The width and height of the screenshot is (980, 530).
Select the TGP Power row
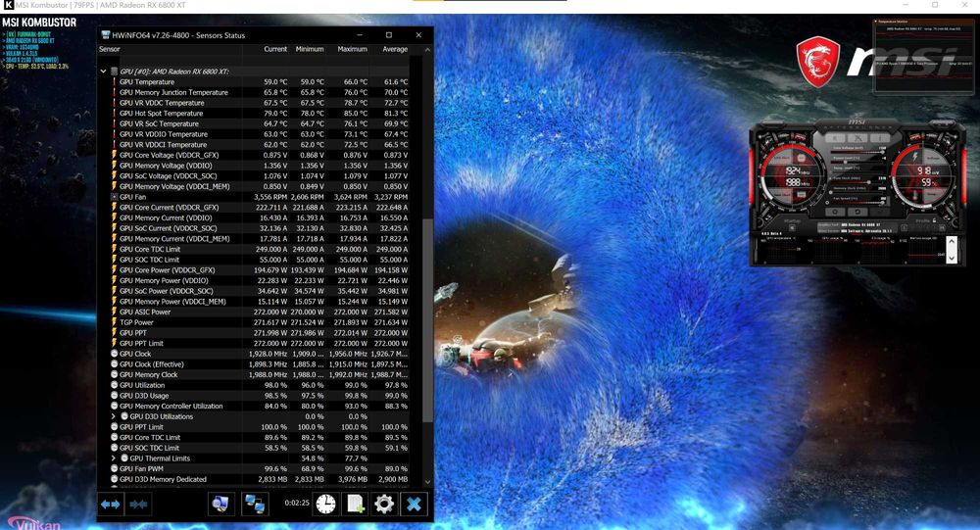pyautogui.click(x=260, y=322)
